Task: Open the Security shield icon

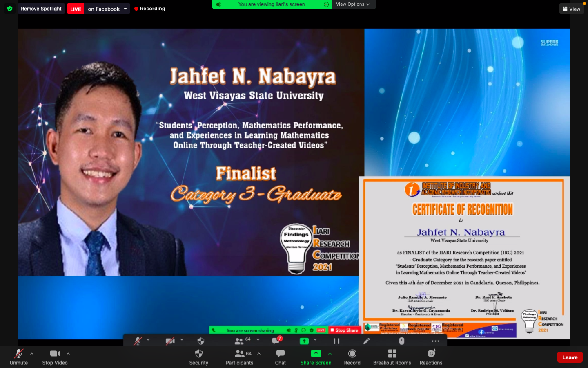Action: pyautogui.click(x=198, y=354)
